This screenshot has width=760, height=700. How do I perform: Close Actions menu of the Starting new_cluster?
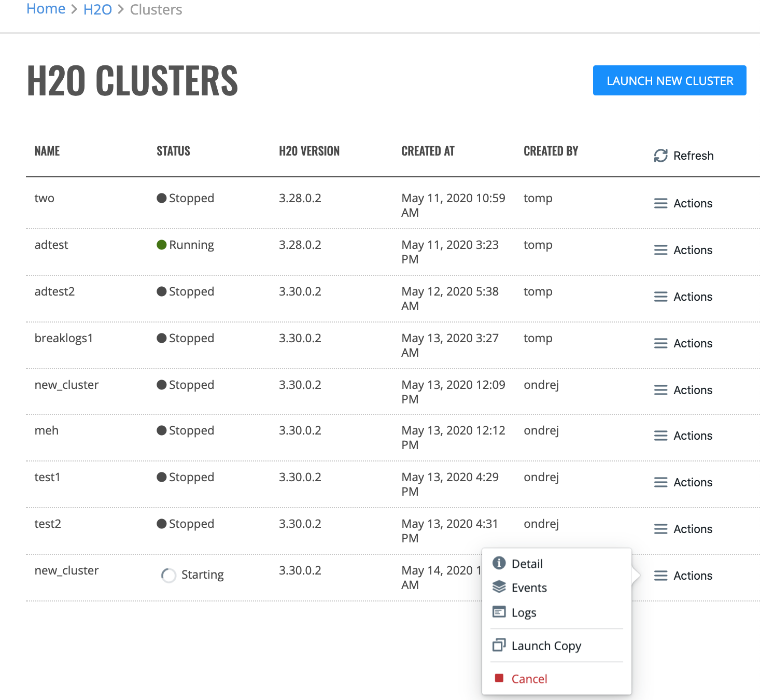tap(683, 576)
